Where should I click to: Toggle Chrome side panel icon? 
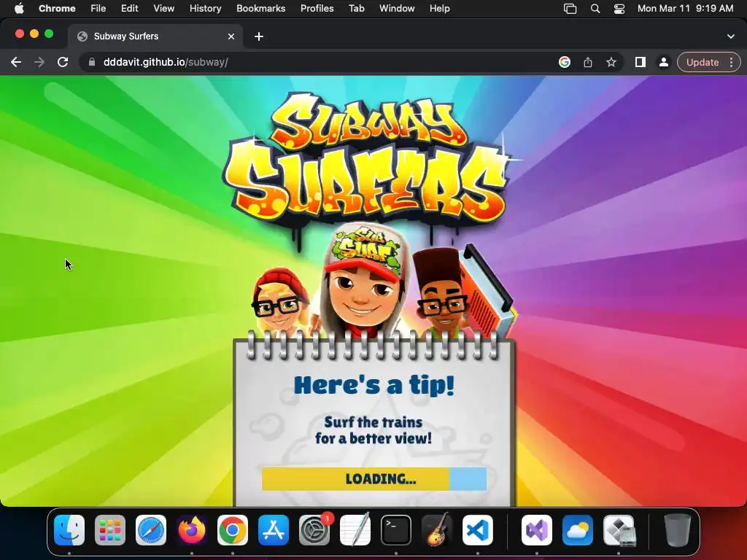(x=640, y=63)
